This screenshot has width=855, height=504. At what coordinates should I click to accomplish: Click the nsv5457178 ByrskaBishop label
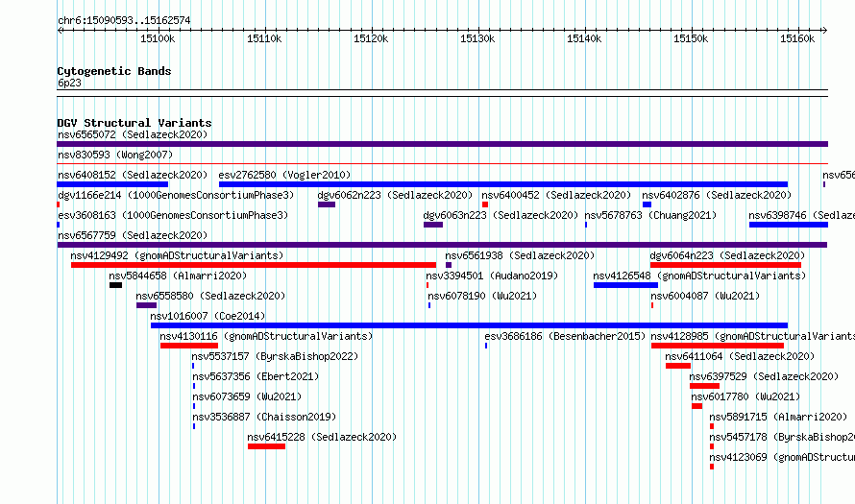click(782, 437)
